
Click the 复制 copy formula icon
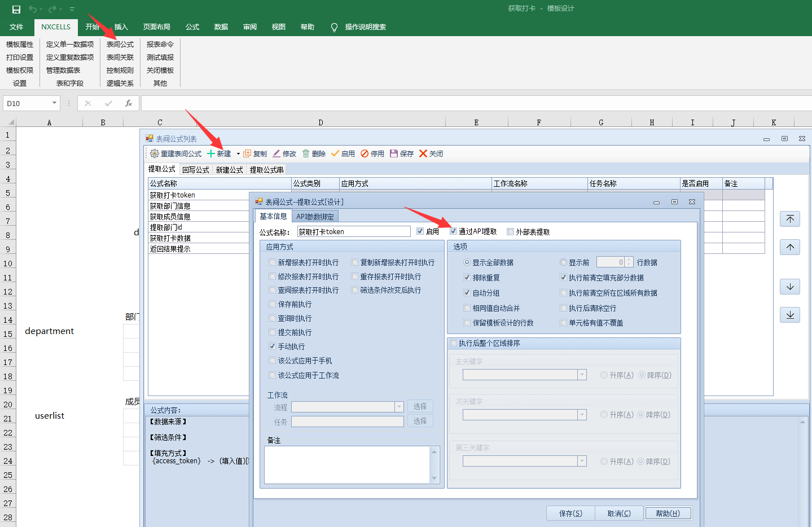pyautogui.click(x=247, y=153)
